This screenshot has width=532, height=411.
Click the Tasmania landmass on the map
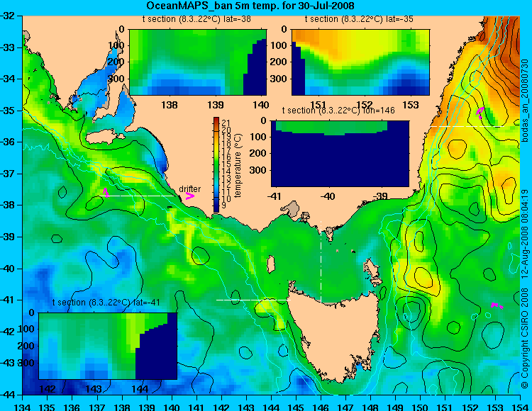(336, 334)
